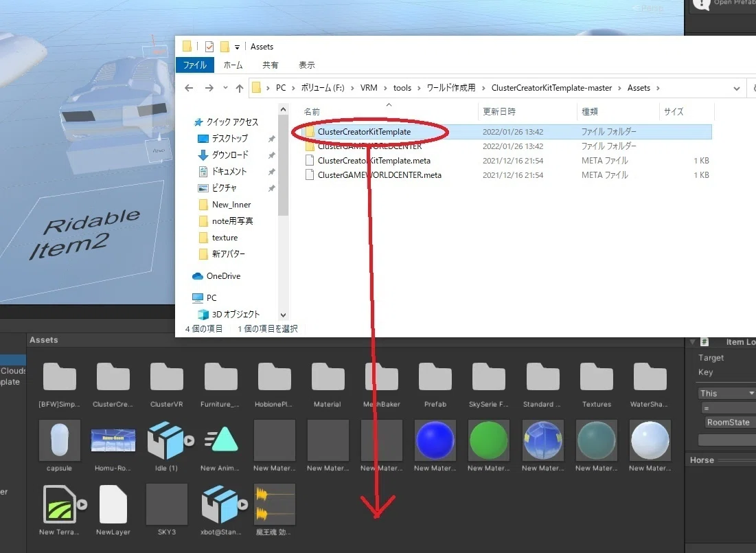Select the Standard .. folder in Unity Assets
This screenshot has height=553, width=756.
[x=542, y=385]
